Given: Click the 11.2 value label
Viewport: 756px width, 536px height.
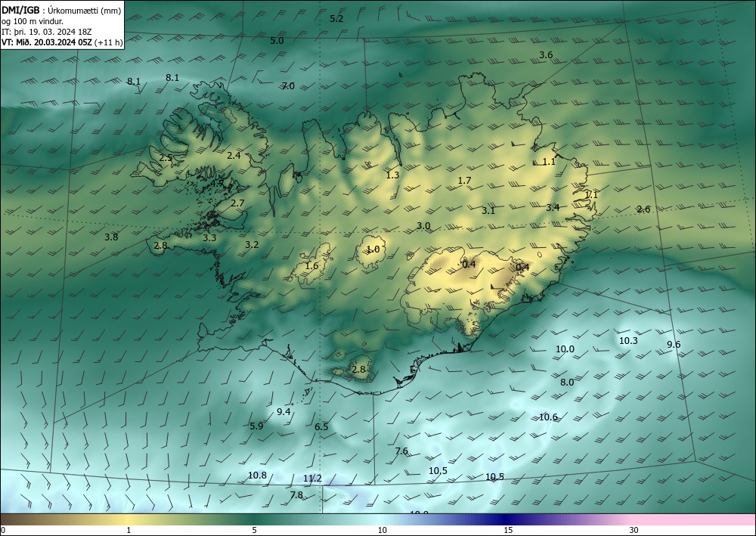Looking at the screenshot, I should click(312, 478).
